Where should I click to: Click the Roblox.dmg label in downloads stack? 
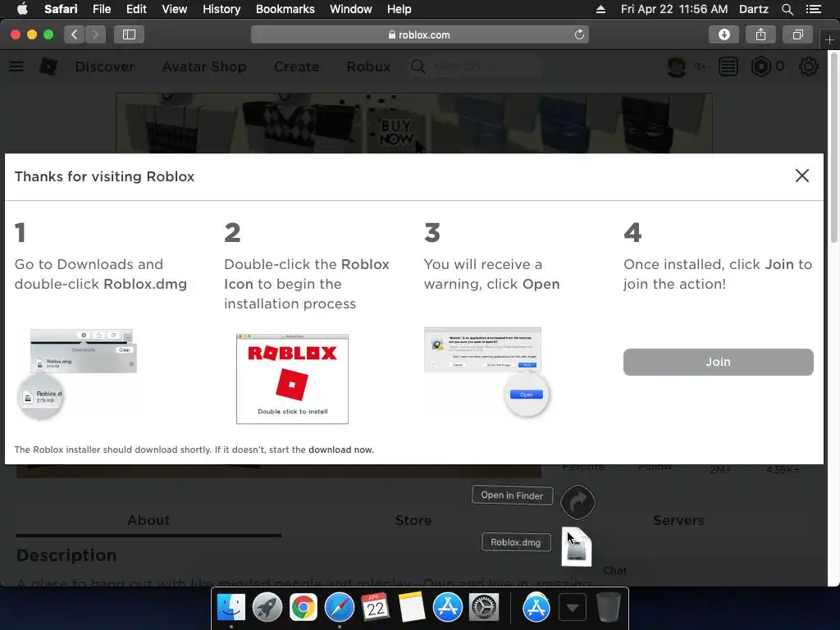[x=516, y=542]
